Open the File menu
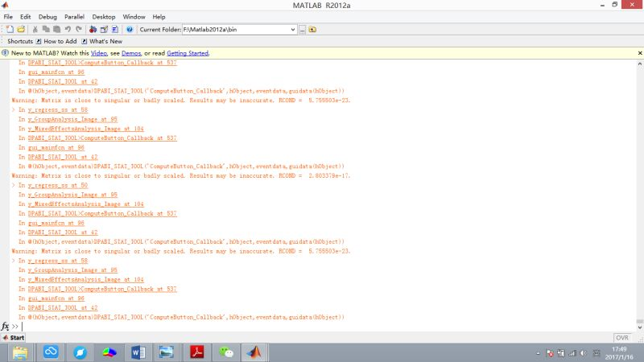 coord(8,17)
